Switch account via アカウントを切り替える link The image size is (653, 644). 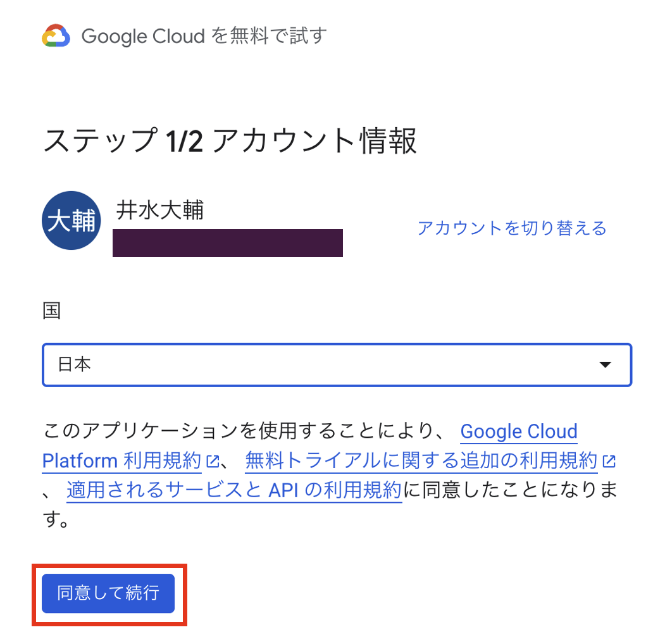511,228
